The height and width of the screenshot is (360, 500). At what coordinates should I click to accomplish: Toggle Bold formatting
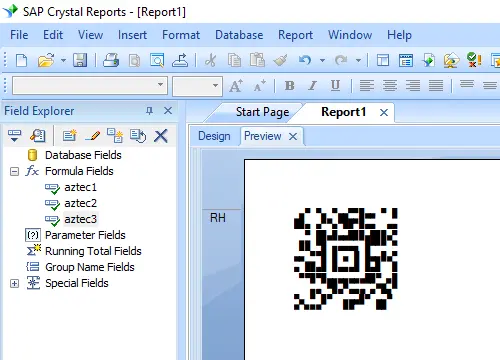click(x=290, y=86)
